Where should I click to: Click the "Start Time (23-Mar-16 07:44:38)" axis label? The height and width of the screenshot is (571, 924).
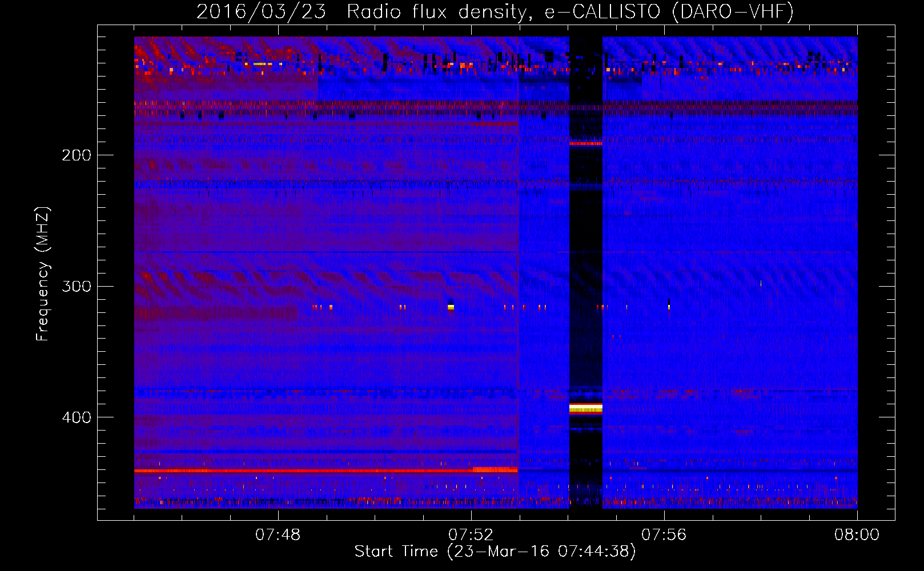point(495,552)
